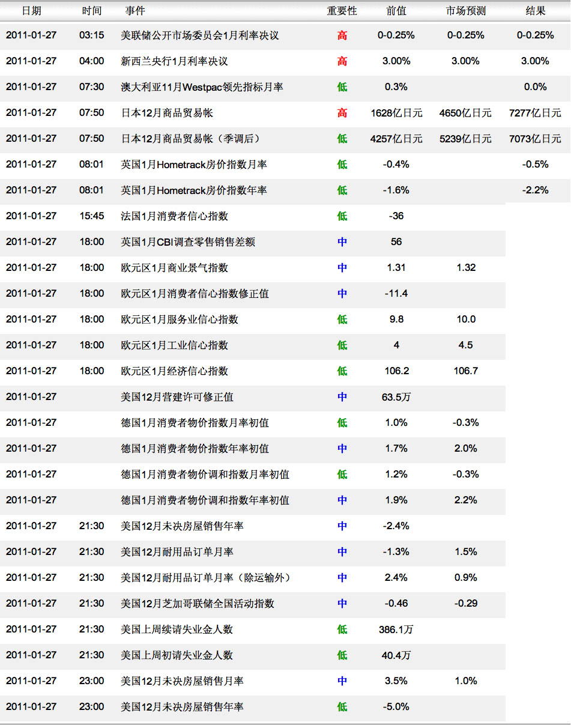Select 欧元区1月经济信心指数 event
571x728 pixels.
coord(175,371)
